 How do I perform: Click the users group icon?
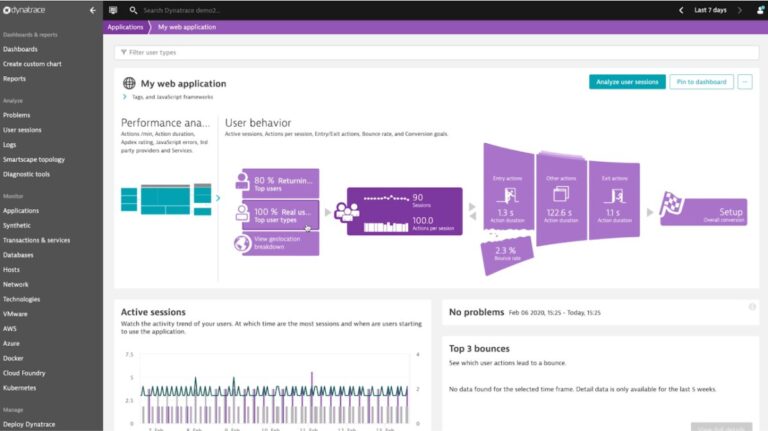[x=347, y=212]
